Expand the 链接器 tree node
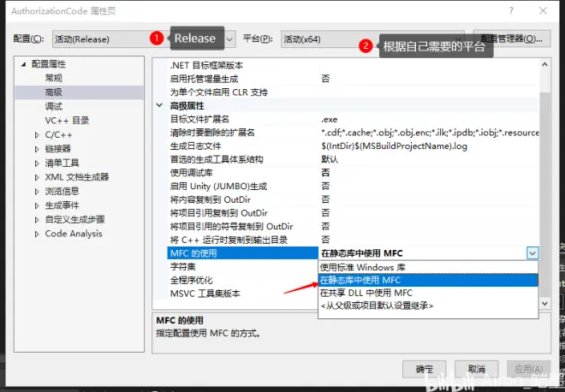 pos(37,149)
